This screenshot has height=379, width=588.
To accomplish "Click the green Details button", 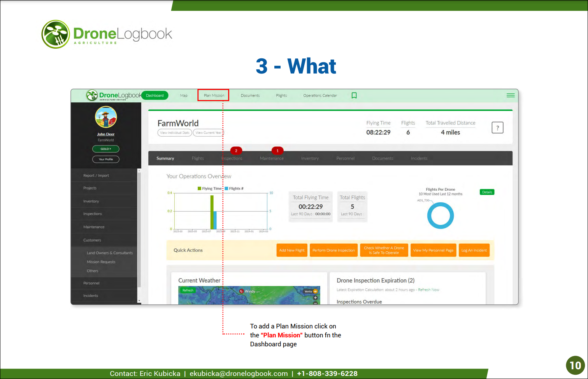I will [x=487, y=192].
